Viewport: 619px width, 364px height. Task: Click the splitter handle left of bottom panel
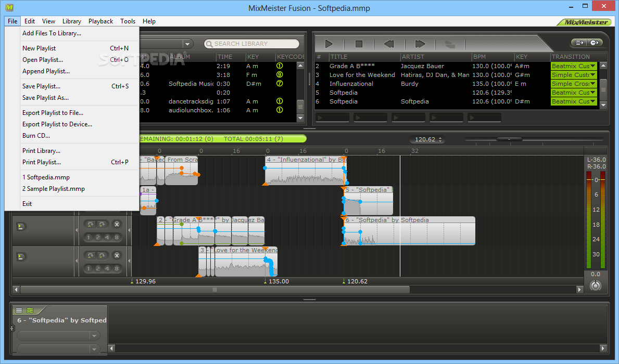tap(12, 328)
